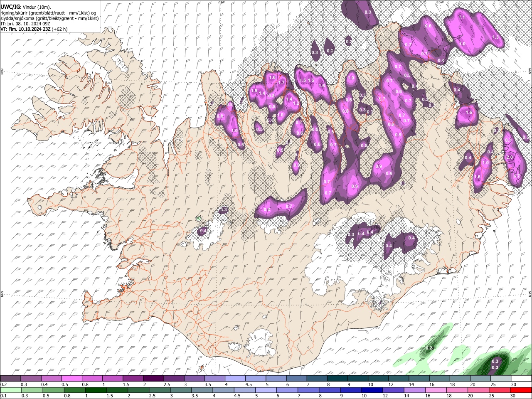Click the 'UWC/IG: Vindur (10m)' title text
The image size is (532, 399).
[x=27, y=7]
